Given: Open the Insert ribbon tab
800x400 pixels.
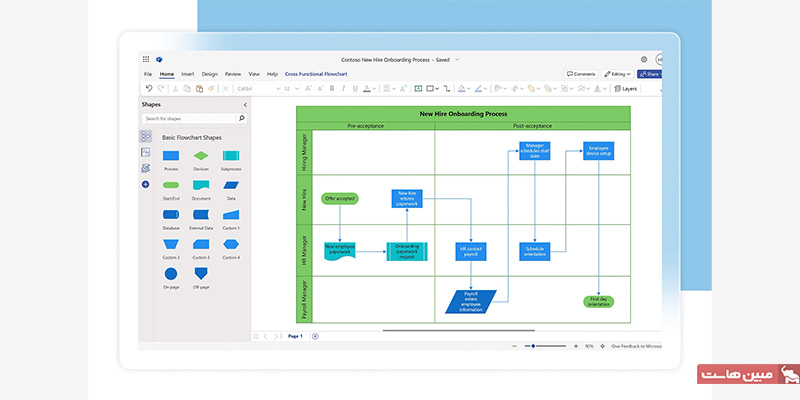Looking at the screenshot, I should pos(187,74).
